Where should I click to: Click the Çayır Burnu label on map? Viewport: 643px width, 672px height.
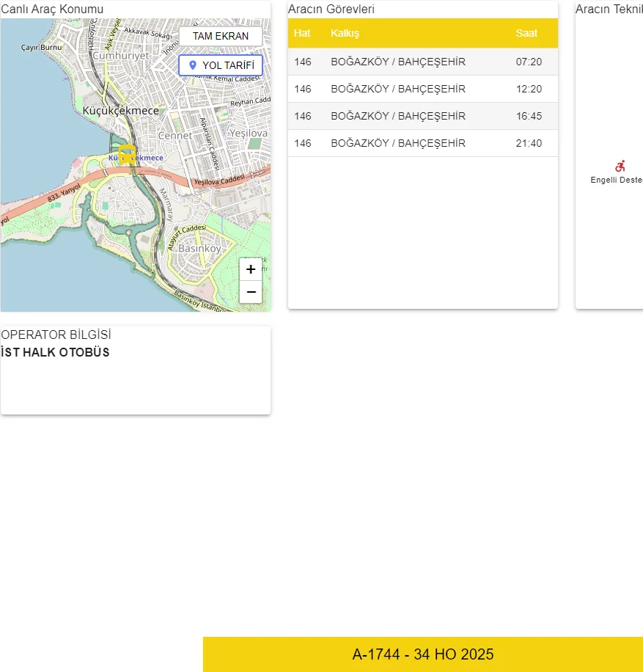(42, 47)
